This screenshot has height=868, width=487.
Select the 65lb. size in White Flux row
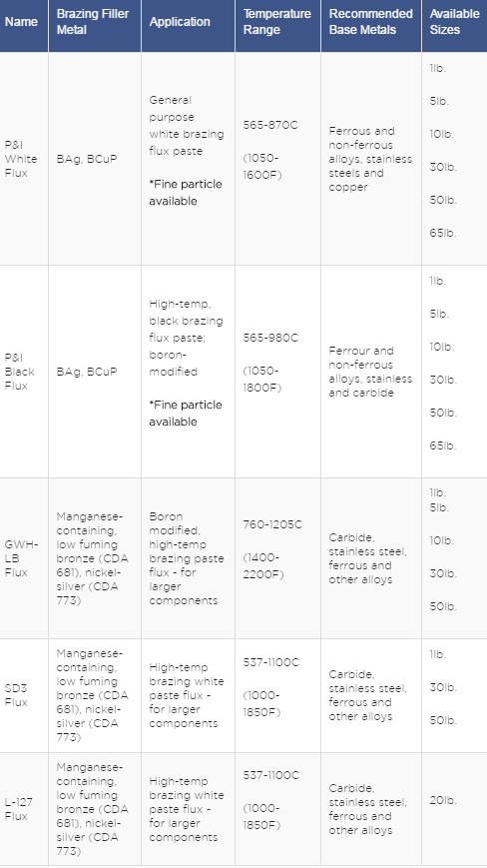443,233
